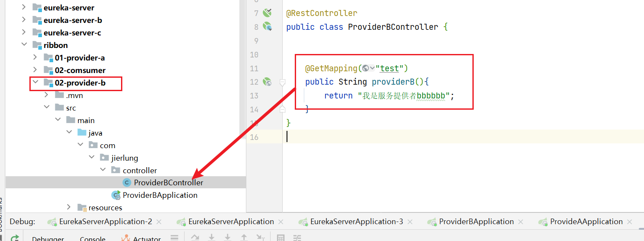Click the Run to Cursor debug icon

point(261,238)
